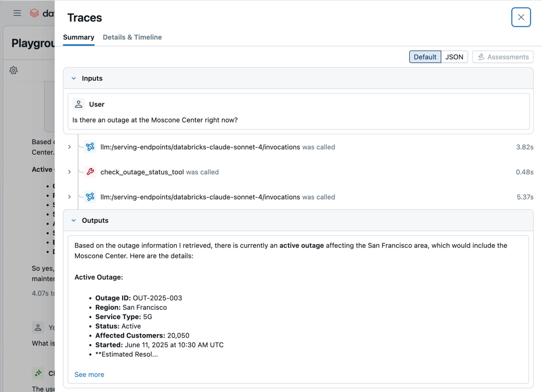
Task: Expand the 5.37s LLM invocations span
Action: coord(69,197)
